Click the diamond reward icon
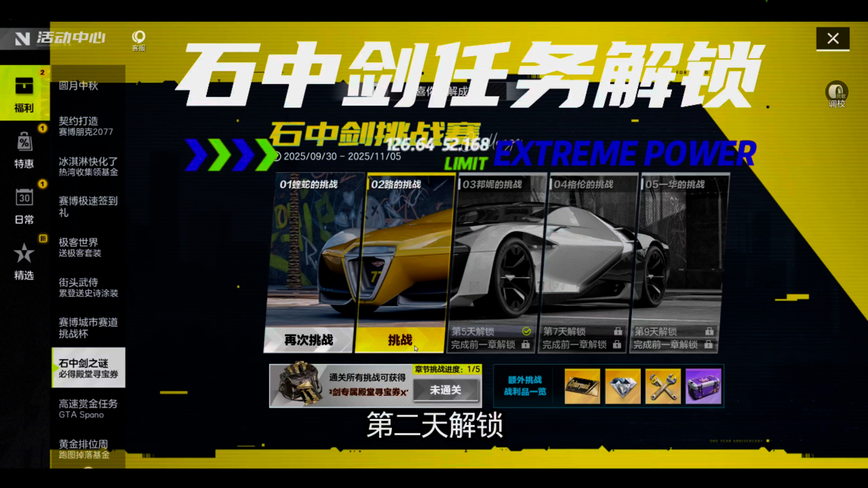This screenshot has width=868, height=488. point(623,386)
